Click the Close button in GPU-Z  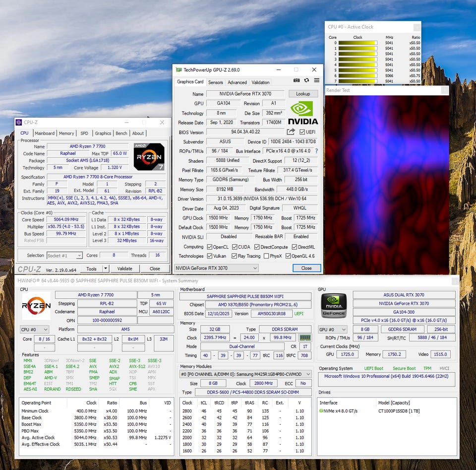306,268
